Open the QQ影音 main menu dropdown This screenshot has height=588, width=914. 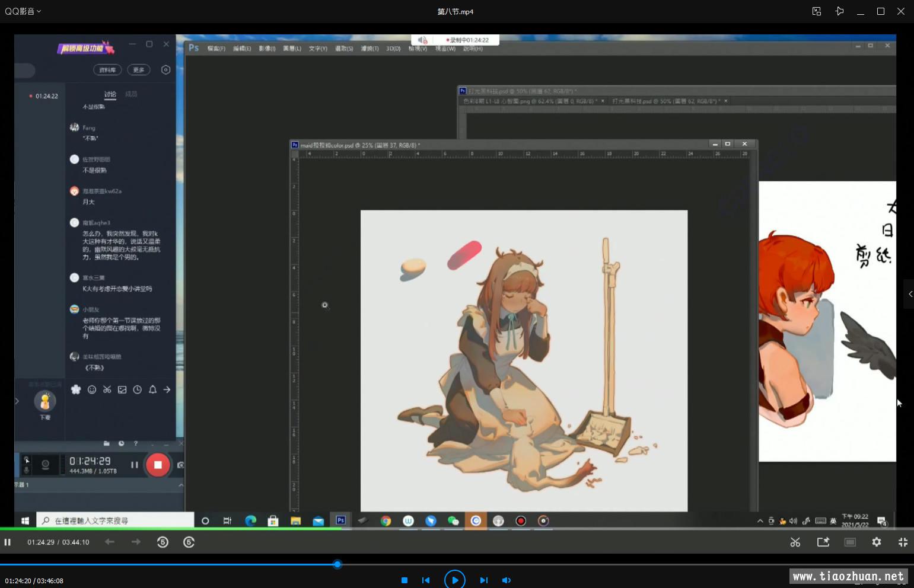coord(23,11)
